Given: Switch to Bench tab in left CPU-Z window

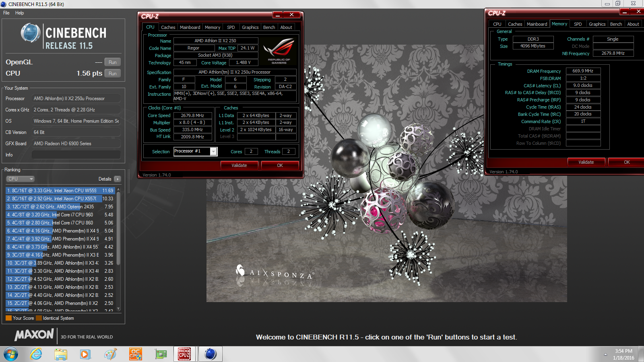Looking at the screenshot, I should pos(269,27).
